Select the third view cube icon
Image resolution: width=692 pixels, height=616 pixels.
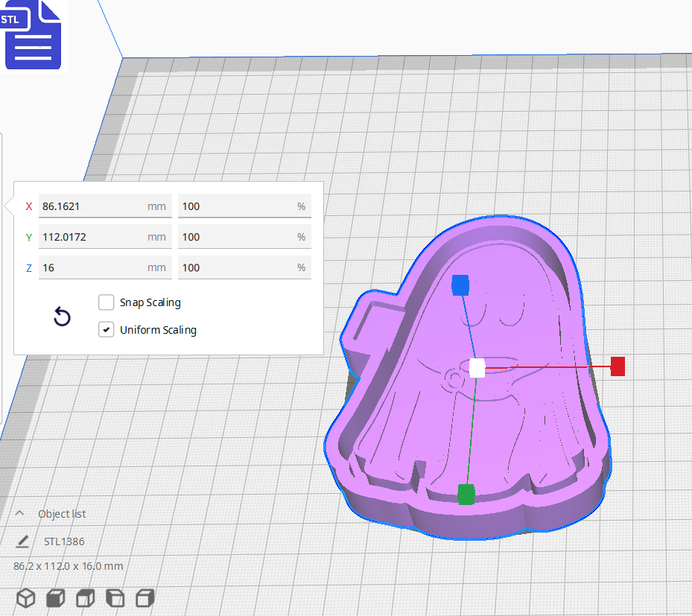(x=85, y=597)
